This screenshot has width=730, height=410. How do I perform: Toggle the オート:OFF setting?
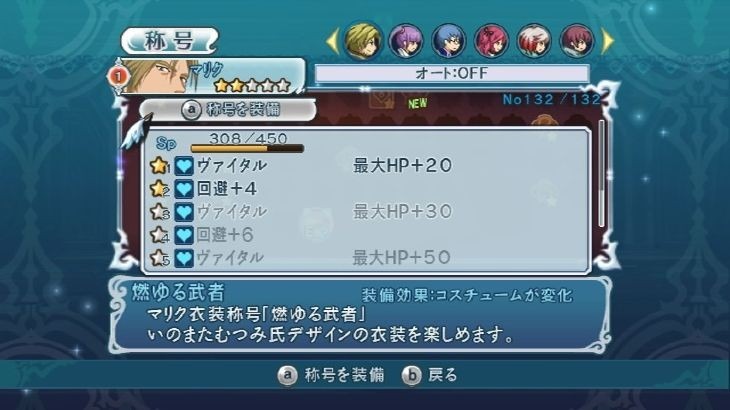click(x=452, y=74)
